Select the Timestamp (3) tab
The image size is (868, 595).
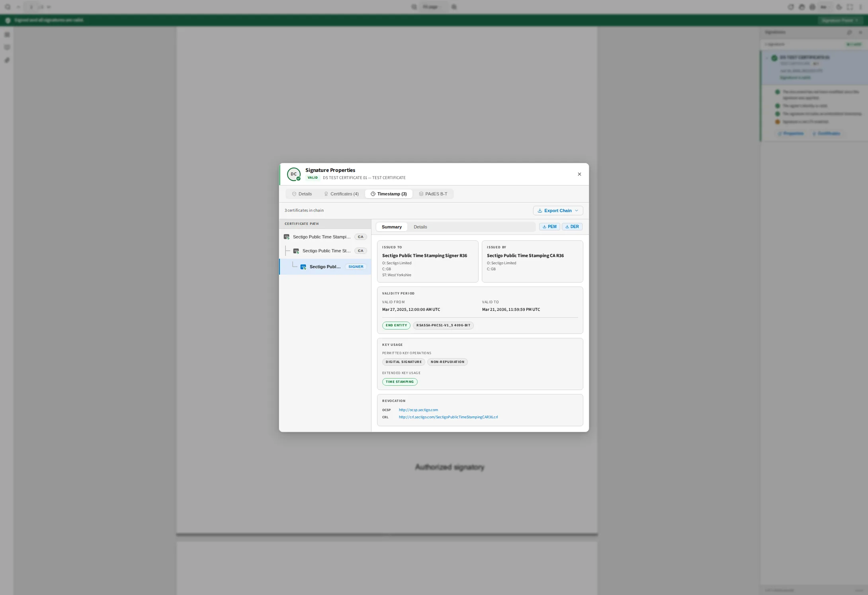pyautogui.click(x=389, y=194)
